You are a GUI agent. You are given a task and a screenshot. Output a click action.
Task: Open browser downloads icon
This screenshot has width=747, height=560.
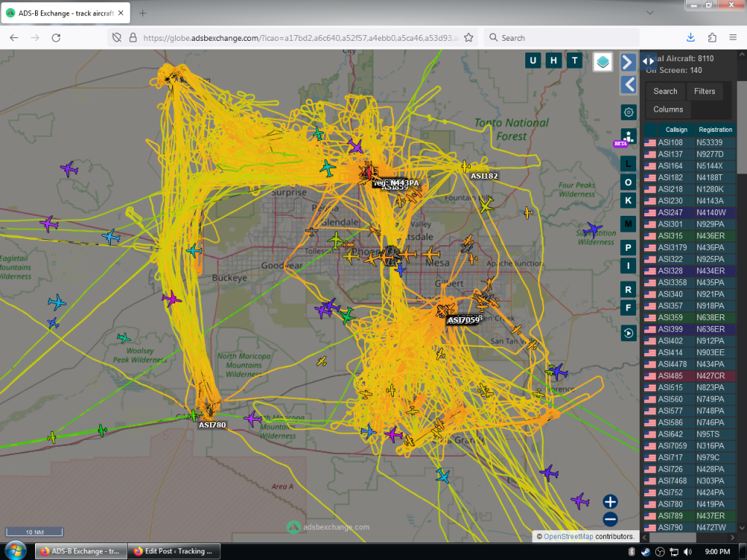[690, 38]
